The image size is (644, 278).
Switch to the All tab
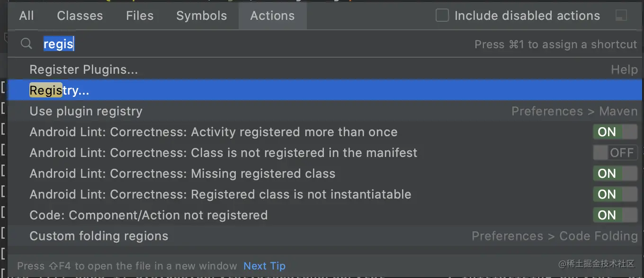pos(27,16)
